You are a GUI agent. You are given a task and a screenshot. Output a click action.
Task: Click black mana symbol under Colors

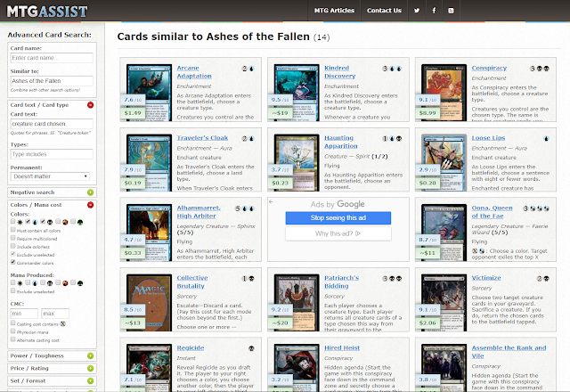[x=50, y=222]
